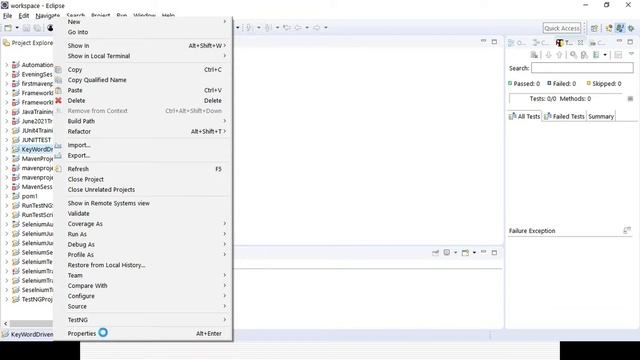The height and width of the screenshot is (360, 640).
Task: Click the next failed test arrow icon
Action: pyautogui.click(x=548, y=55)
